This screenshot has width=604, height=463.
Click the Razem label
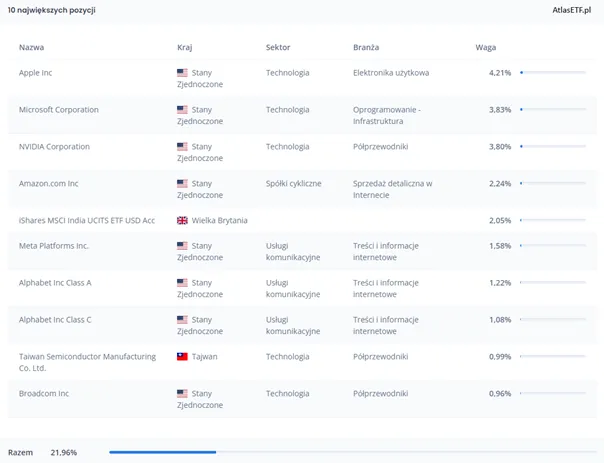pyautogui.click(x=20, y=453)
